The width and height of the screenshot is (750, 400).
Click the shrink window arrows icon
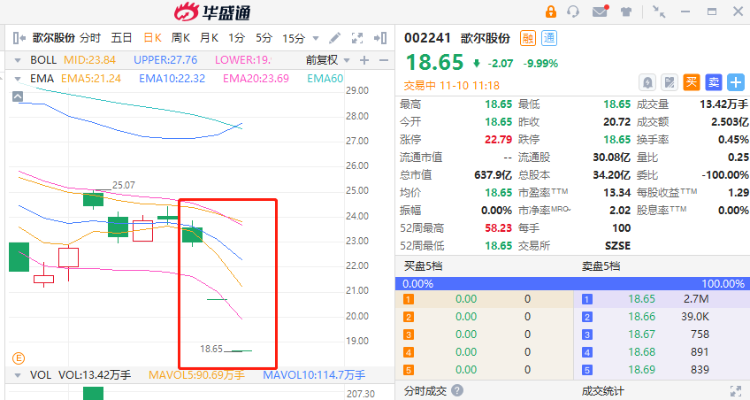[x=659, y=12]
